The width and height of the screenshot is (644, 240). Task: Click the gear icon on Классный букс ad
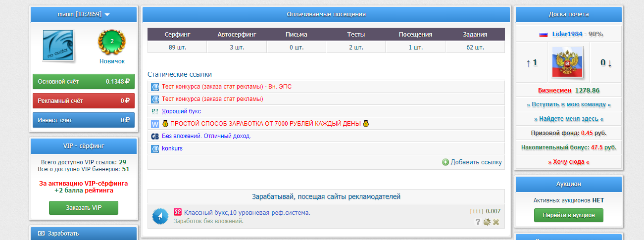[487, 222]
